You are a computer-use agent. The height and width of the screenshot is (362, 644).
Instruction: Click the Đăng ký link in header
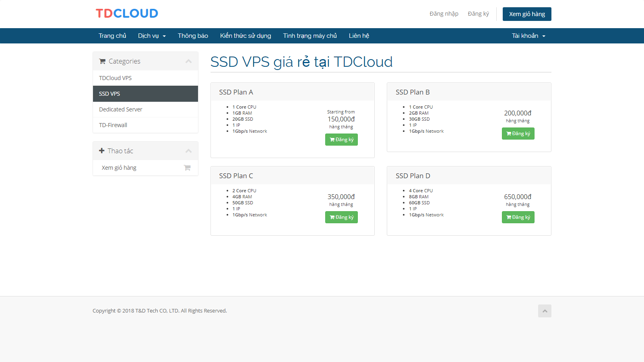478,14
